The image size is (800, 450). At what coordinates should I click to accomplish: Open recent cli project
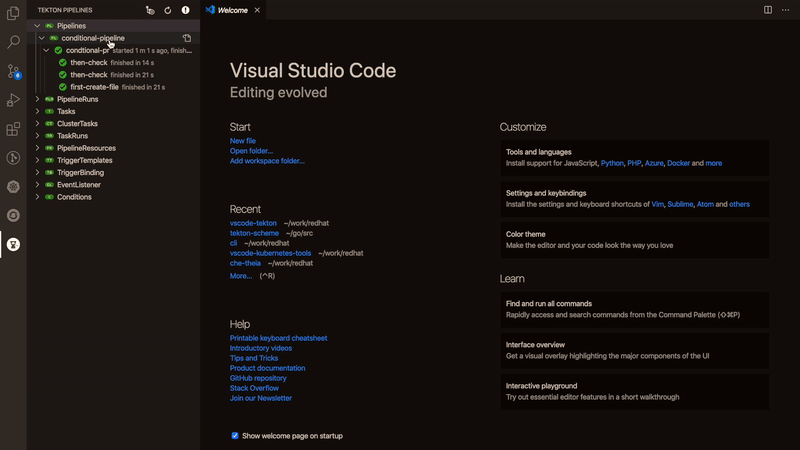(233, 243)
